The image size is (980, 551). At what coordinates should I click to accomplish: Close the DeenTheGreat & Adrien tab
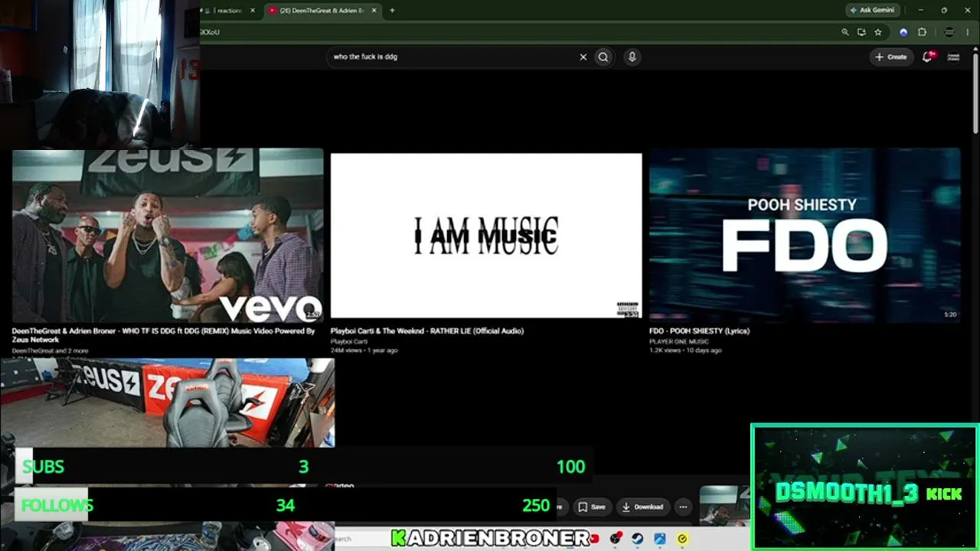tap(374, 11)
